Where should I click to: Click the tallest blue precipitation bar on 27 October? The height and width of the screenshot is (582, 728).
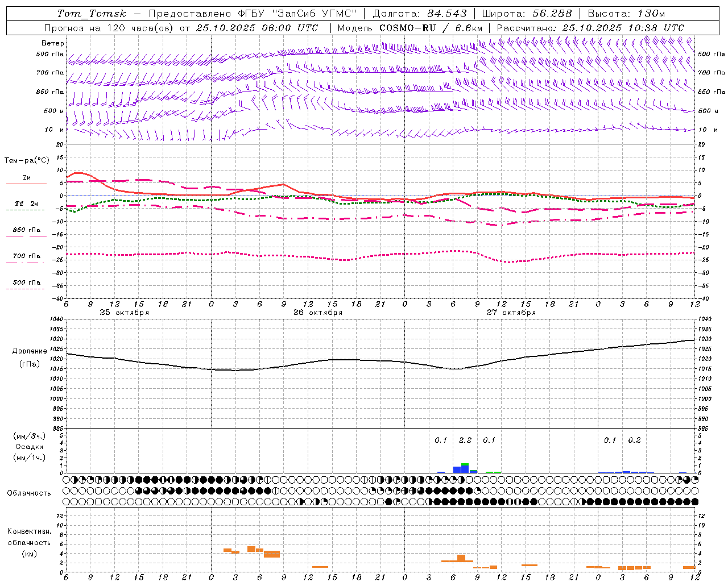(x=465, y=469)
